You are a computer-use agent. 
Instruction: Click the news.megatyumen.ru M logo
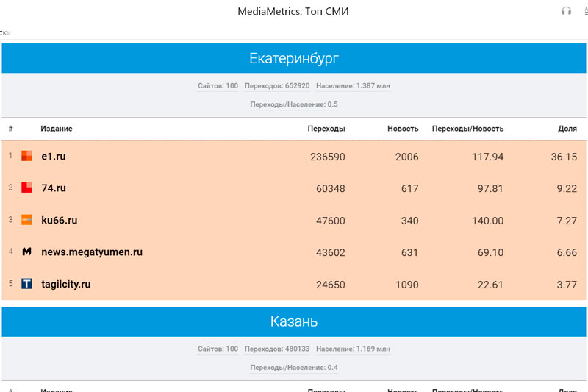[26, 252]
